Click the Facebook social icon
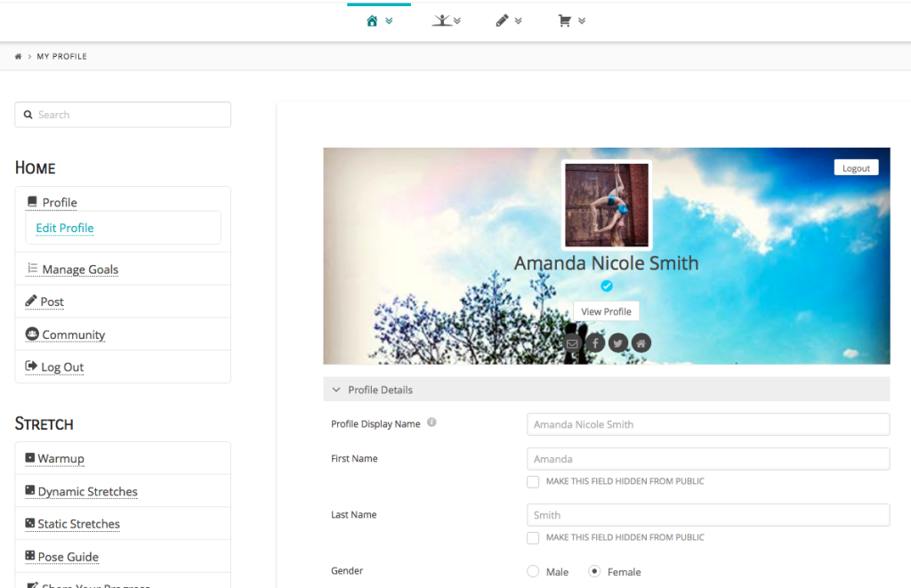The image size is (911, 588). (595, 342)
